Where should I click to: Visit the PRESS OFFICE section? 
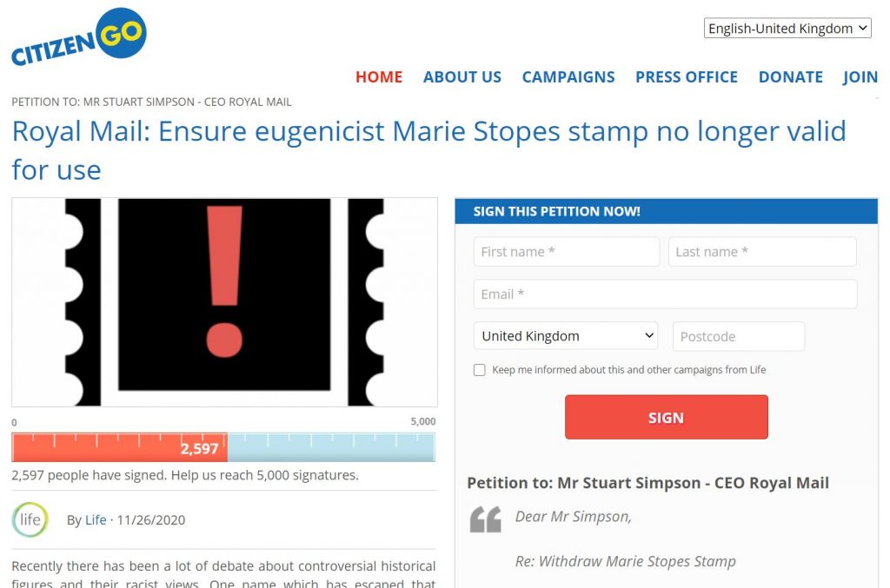687,76
